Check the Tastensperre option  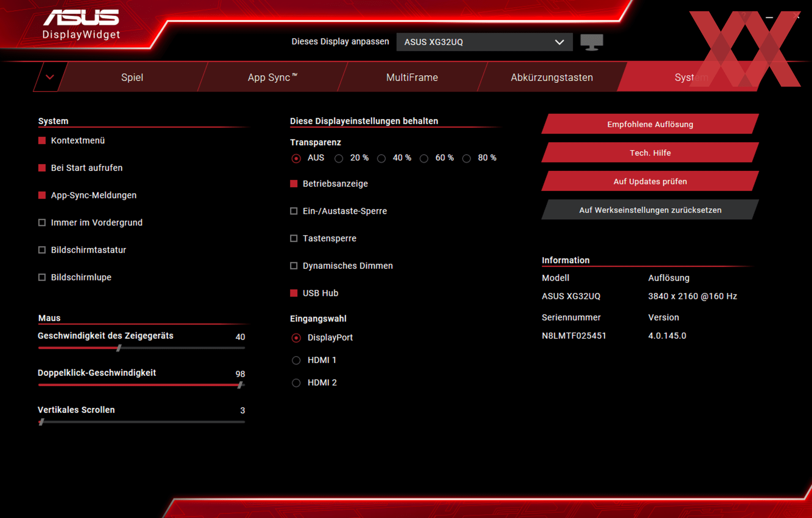(294, 238)
